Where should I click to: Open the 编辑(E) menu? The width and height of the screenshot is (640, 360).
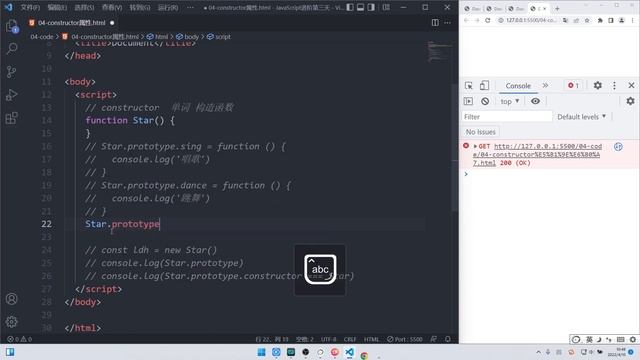tap(57, 7)
